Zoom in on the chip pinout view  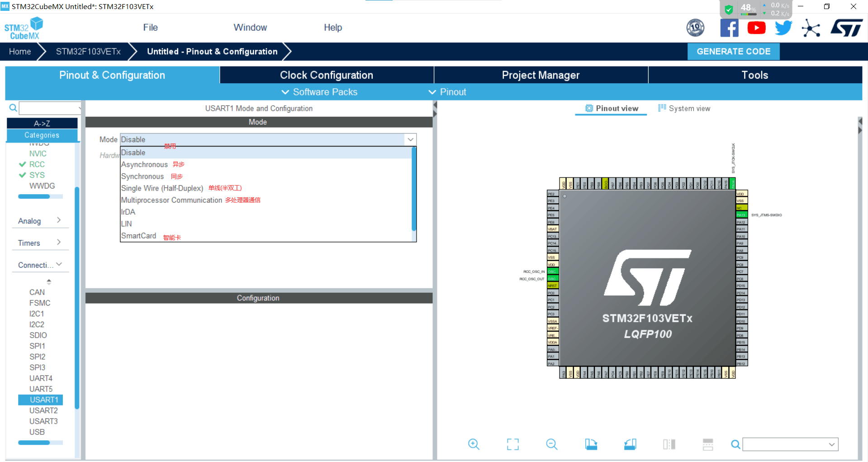(474, 444)
